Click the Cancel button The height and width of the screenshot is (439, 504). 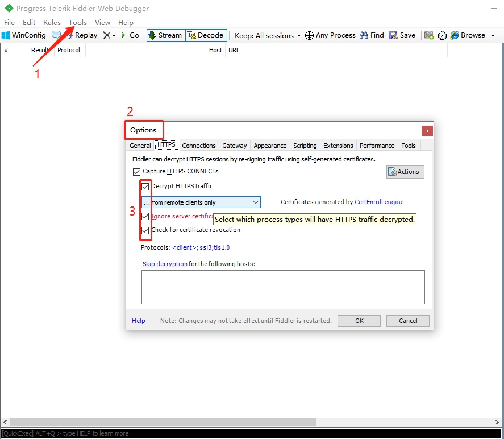pyautogui.click(x=408, y=321)
